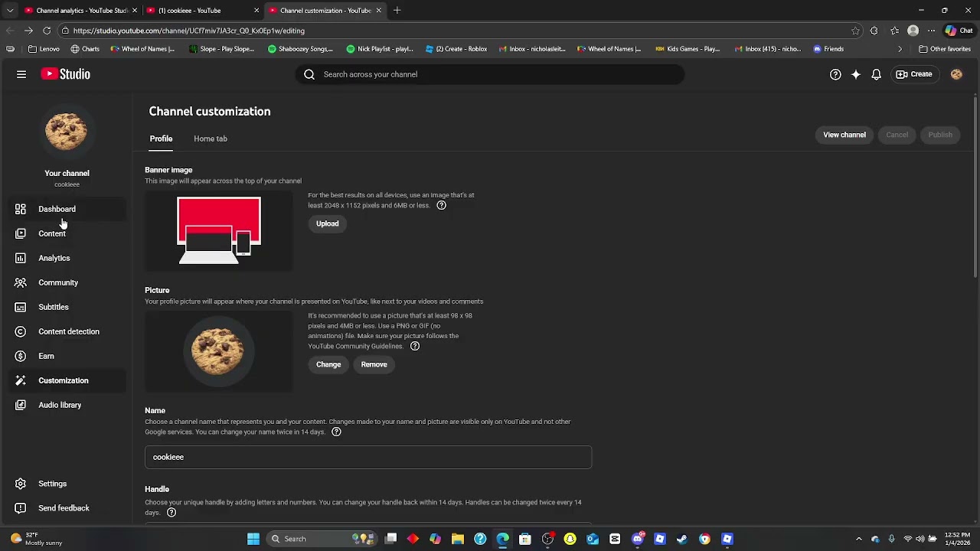Click the Handle section help icon

tap(171, 513)
